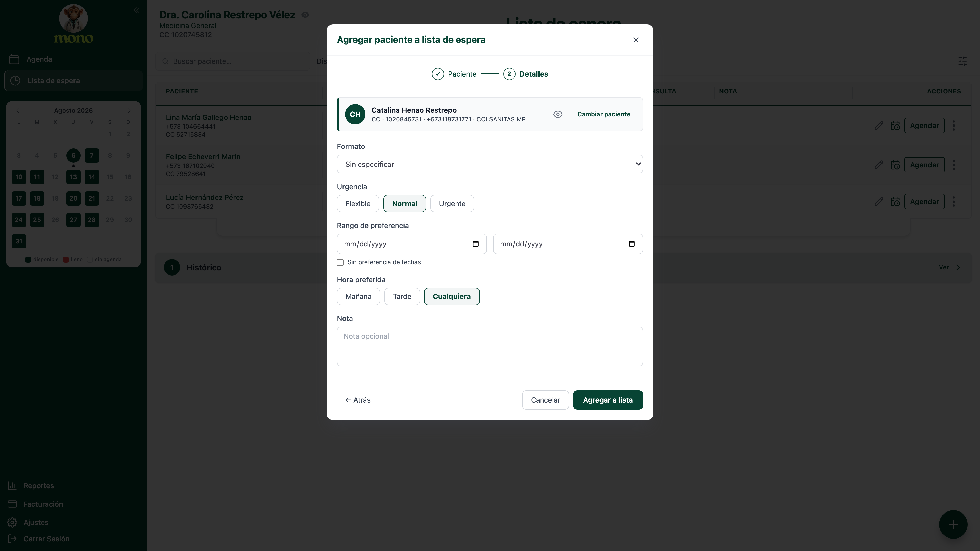The width and height of the screenshot is (980, 551).
Task: Toggle doctor visibility eye icon in header
Action: (305, 15)
